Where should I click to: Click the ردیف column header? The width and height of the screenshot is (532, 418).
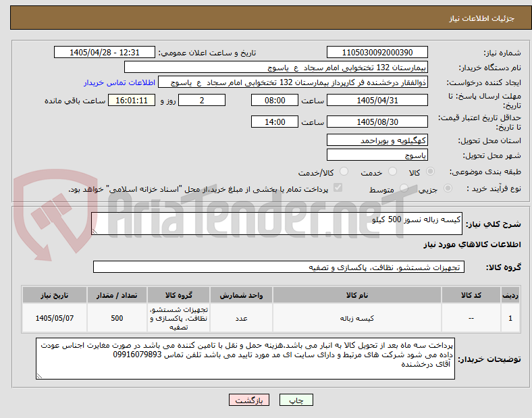(510, 295)
